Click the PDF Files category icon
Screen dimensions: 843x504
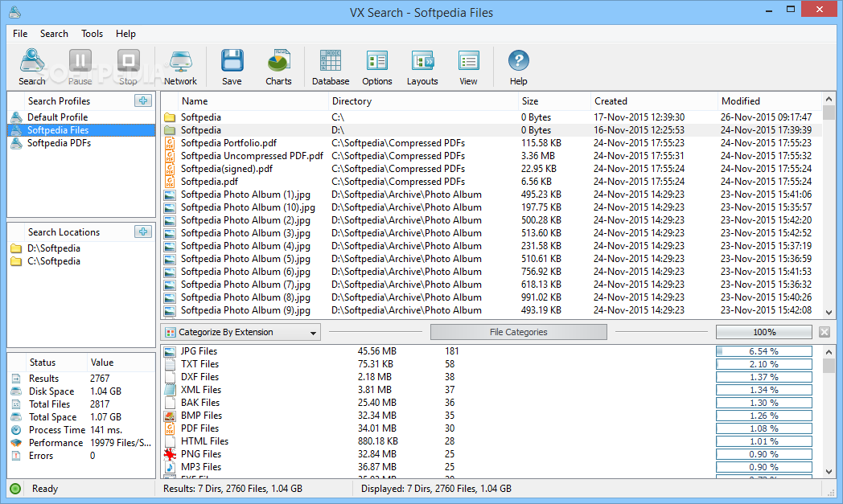[170, 428]
